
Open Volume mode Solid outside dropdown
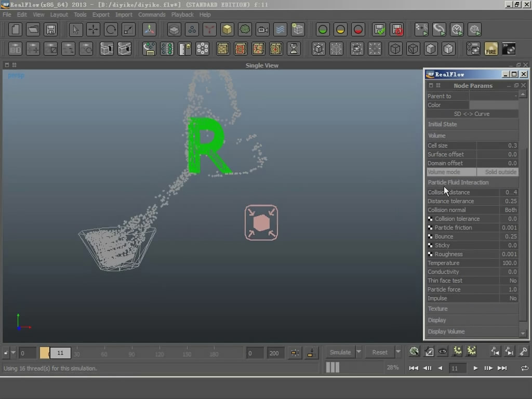point(497,172)
